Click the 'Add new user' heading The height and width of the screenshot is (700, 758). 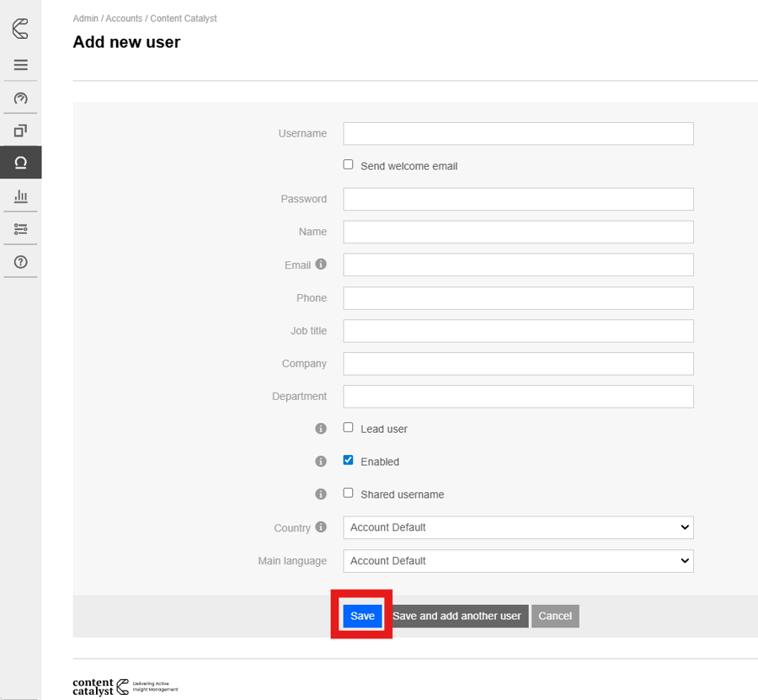coord(126,42)
